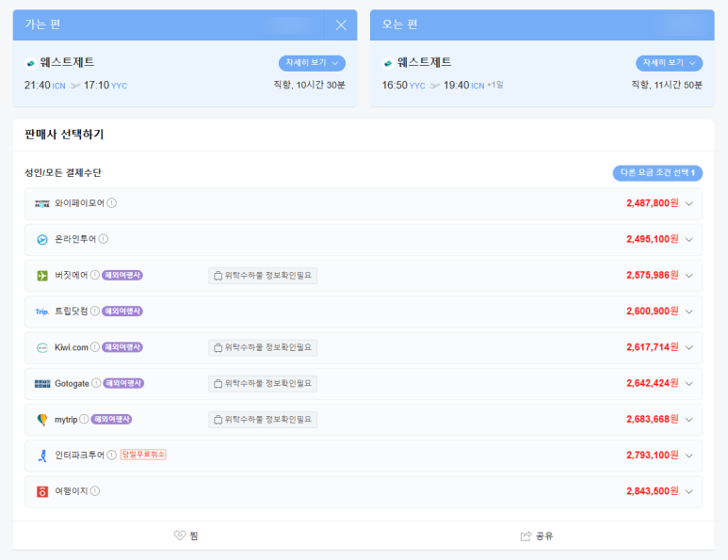Click the 여행이지 red logo
Viewport: 728px width, 560px height.
click(x=42, y=492)
